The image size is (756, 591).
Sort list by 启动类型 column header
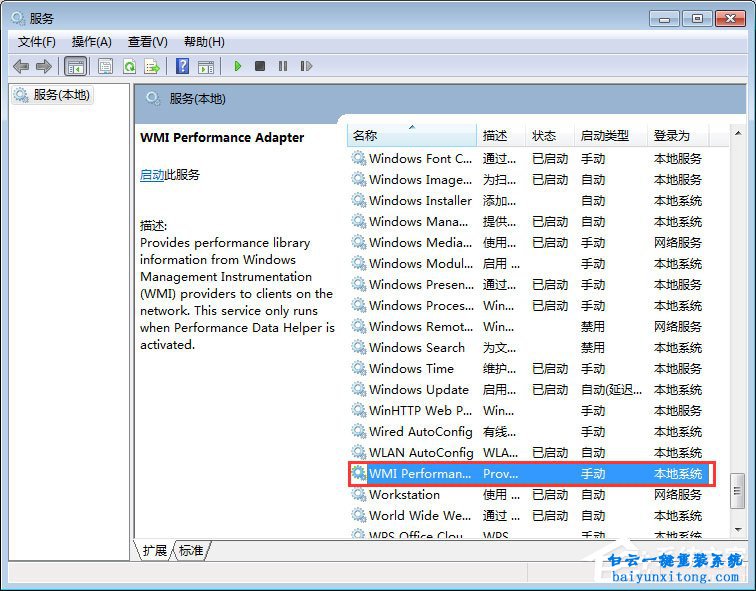click(x=604, y=135)
